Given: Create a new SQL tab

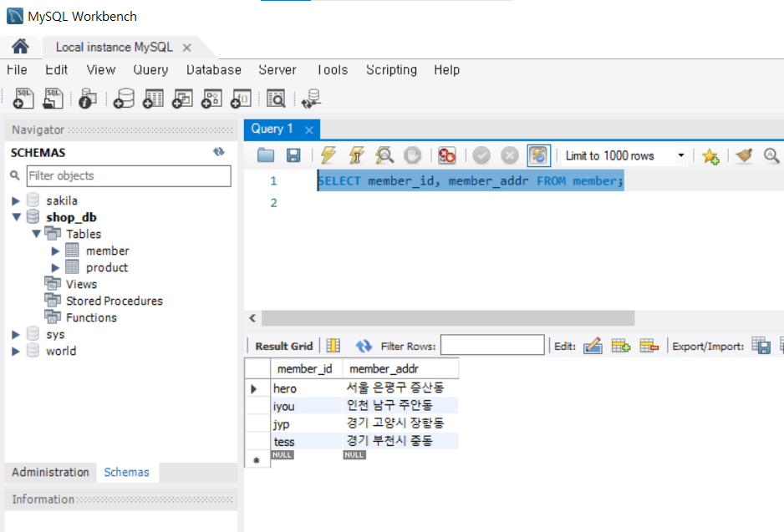Looking at the screenshot, I should point(23,99).
